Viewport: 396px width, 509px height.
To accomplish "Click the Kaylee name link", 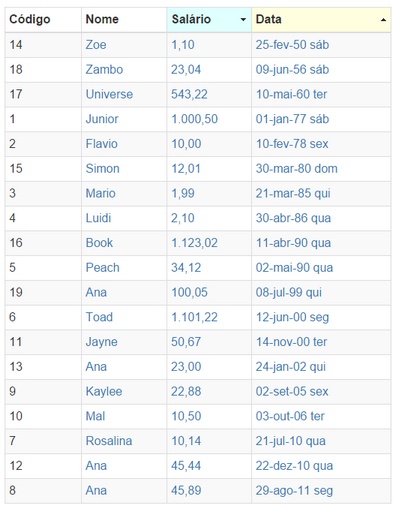I will pyautogui.click(x=104, y=391).
